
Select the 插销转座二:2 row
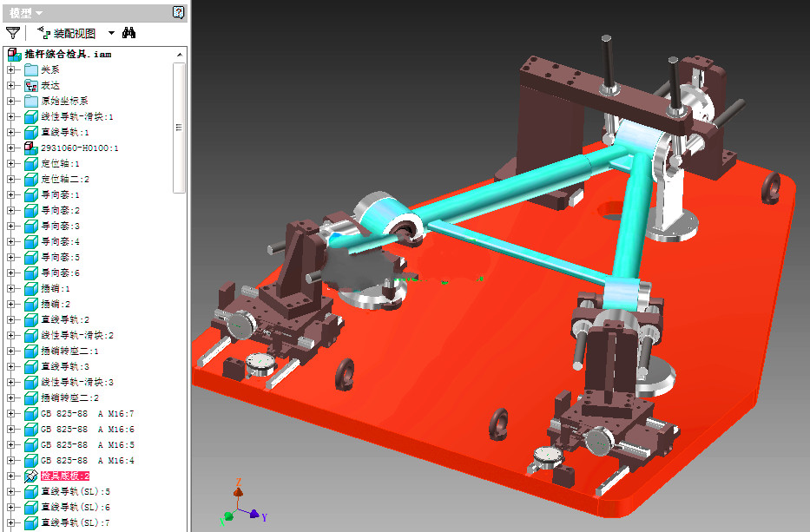coord(69,397)
